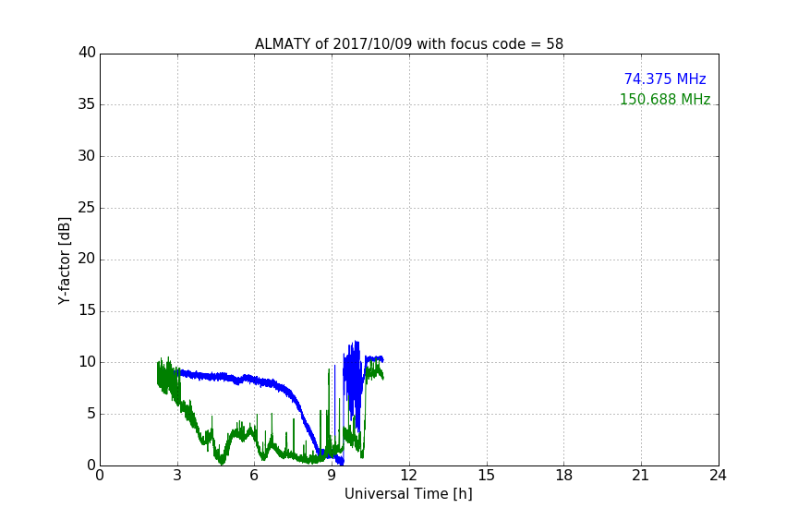Click the x-axis tick label '12'
This screenshot has height=532, width=798.
[409, 476]
